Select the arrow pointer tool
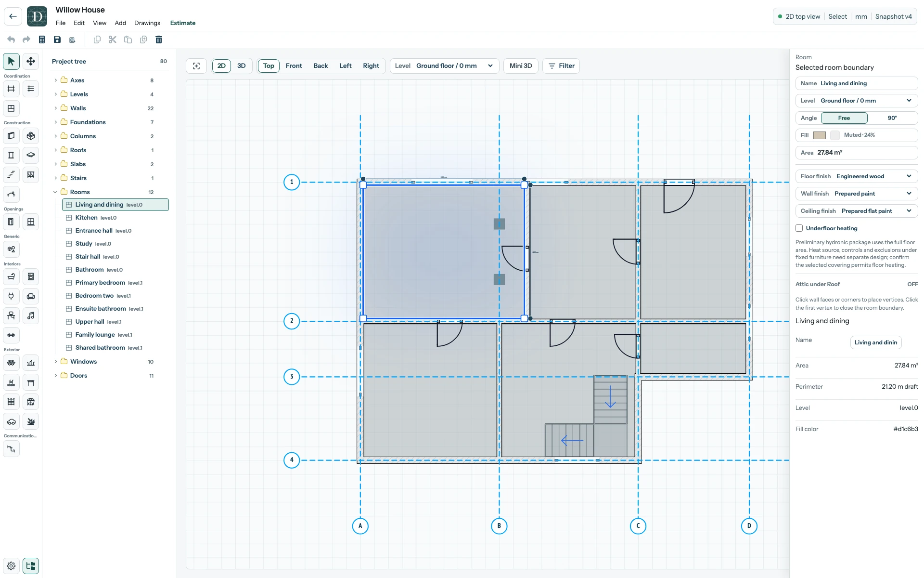 (x=11, y=61)
